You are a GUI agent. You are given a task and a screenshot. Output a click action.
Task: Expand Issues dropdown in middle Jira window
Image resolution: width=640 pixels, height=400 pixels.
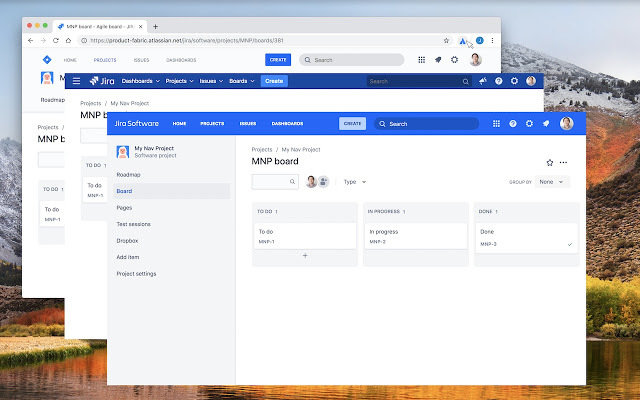[x=211, y=81]
